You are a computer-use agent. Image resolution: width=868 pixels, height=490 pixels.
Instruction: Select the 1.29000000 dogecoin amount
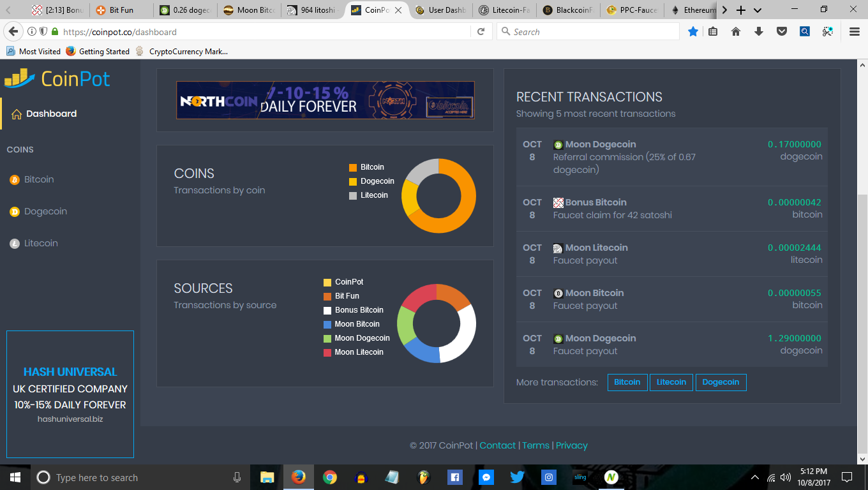tap(795, 338)
